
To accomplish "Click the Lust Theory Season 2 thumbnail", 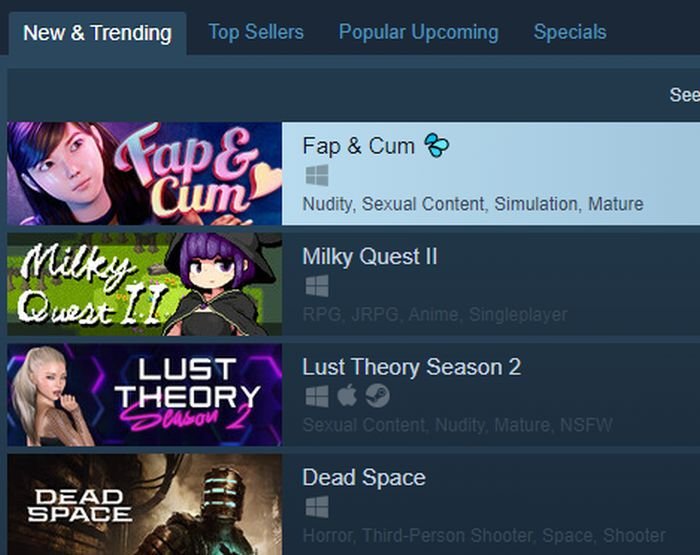I will point(145,395).
